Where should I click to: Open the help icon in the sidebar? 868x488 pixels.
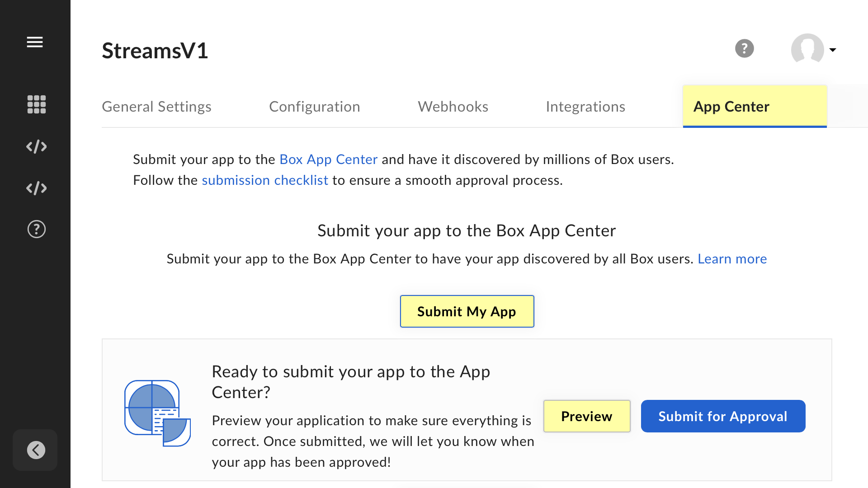[36, 229]
